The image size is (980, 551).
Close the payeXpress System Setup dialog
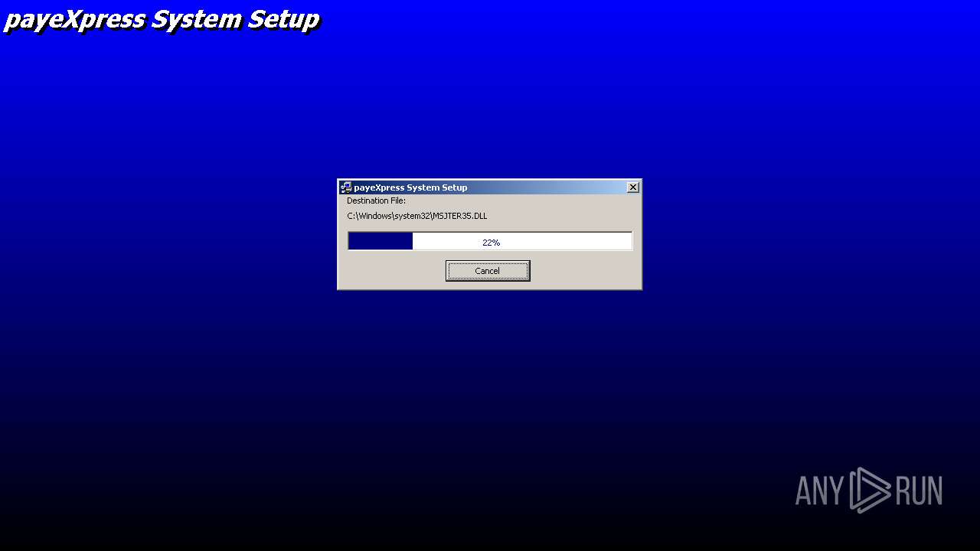pyautogui.click(x=633, y=187)
